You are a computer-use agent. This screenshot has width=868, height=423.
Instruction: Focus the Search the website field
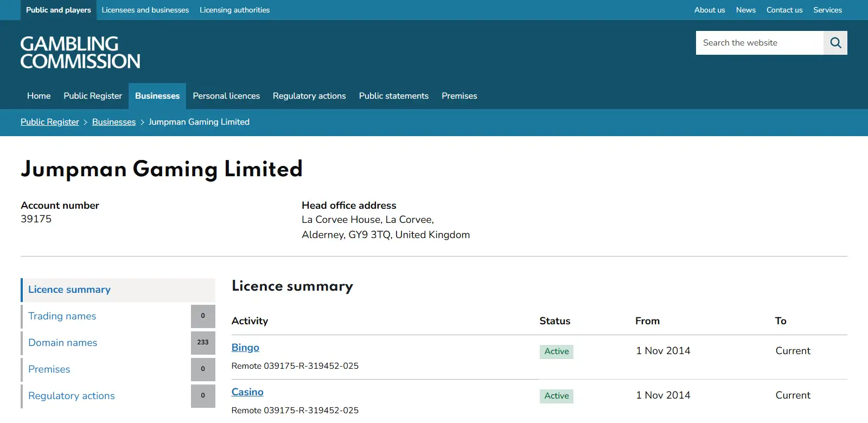[759, 43]
